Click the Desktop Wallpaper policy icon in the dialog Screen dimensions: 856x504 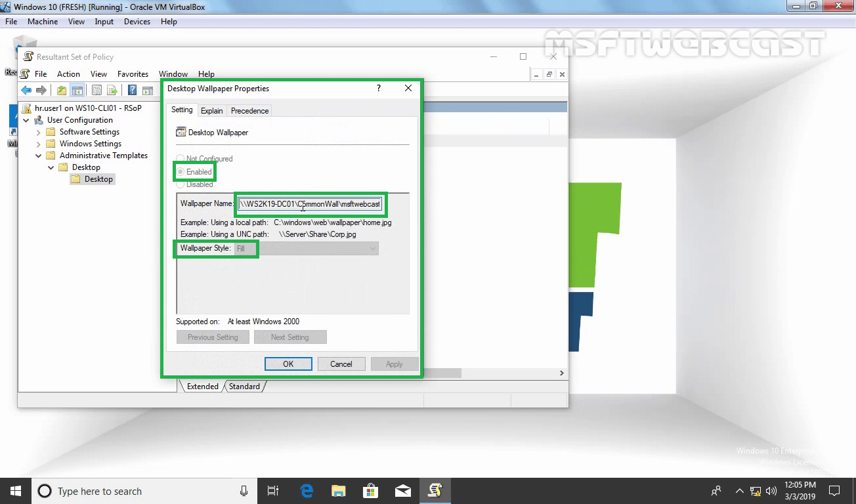tap(181, 132)
